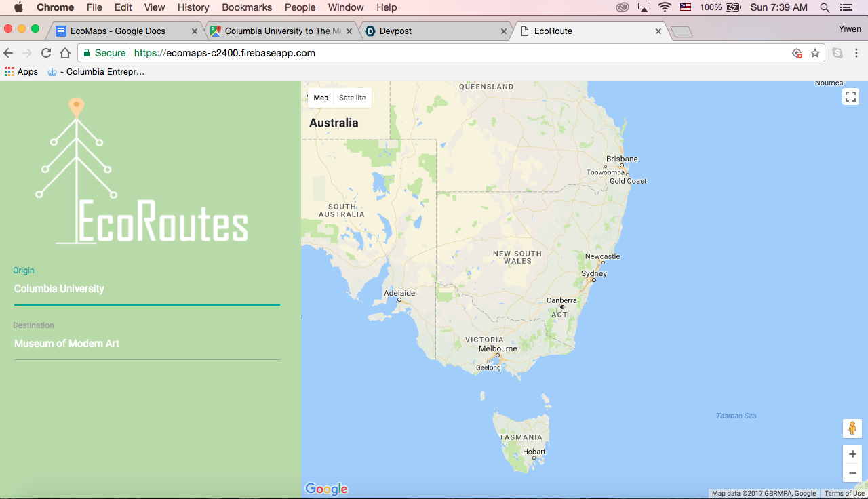The height and width of the screenshot is (499, 868).
Task: Zoom out on the map
Action: click(852, 473)
